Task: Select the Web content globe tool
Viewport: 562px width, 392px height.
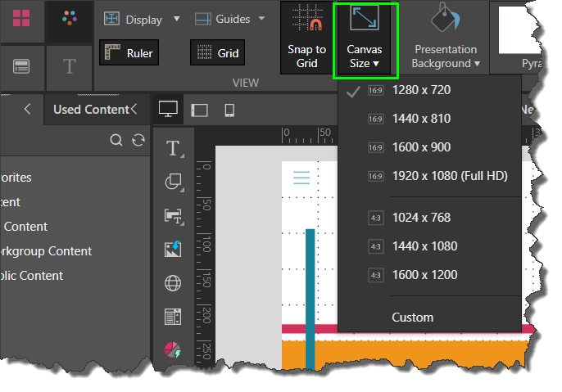Action: pos(173,283)
